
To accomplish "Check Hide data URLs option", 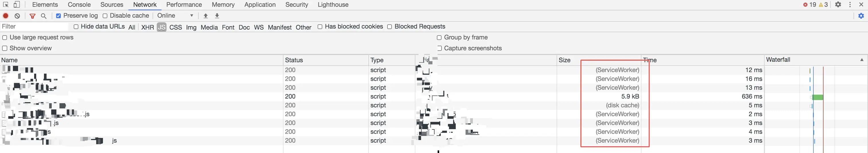I will pos(76,27).
